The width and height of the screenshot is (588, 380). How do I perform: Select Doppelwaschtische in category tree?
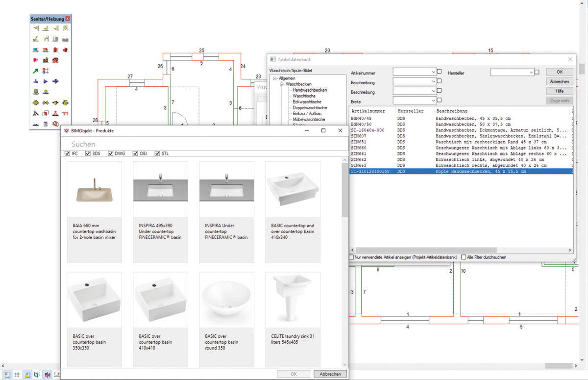[x=310, y=108]
